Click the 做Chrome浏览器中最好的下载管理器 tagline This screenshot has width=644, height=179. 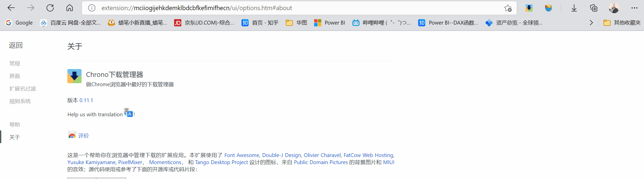point(130,84)
